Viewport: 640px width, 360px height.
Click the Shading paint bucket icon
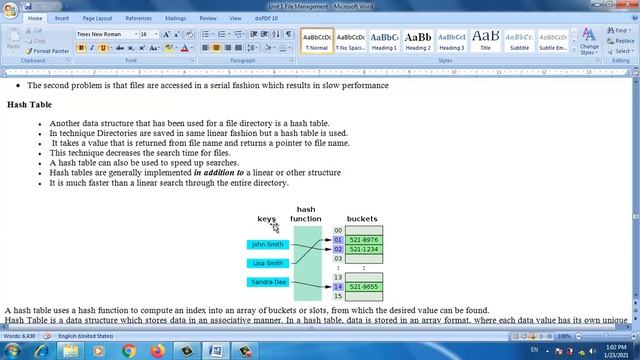point(267,48)
